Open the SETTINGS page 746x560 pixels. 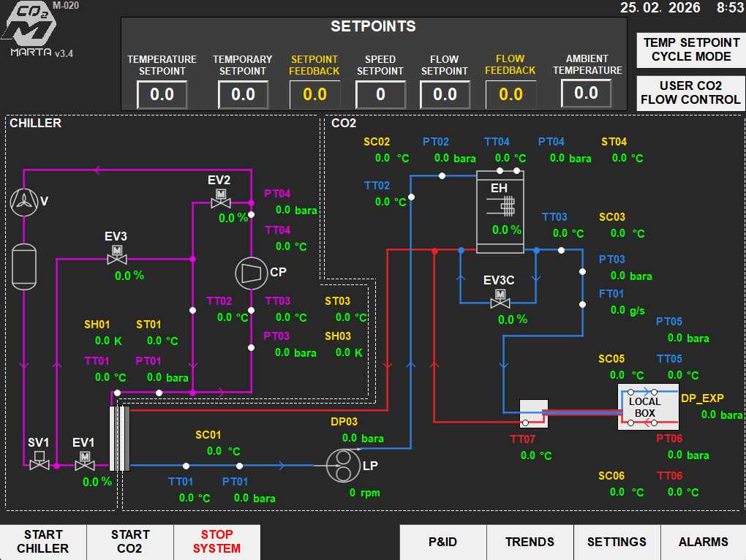click(617, 542)
